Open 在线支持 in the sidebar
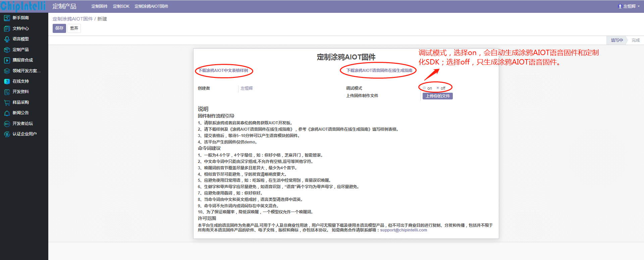This screenshot has width=644, height=260. pyautogui.click(x=21, y=81)
